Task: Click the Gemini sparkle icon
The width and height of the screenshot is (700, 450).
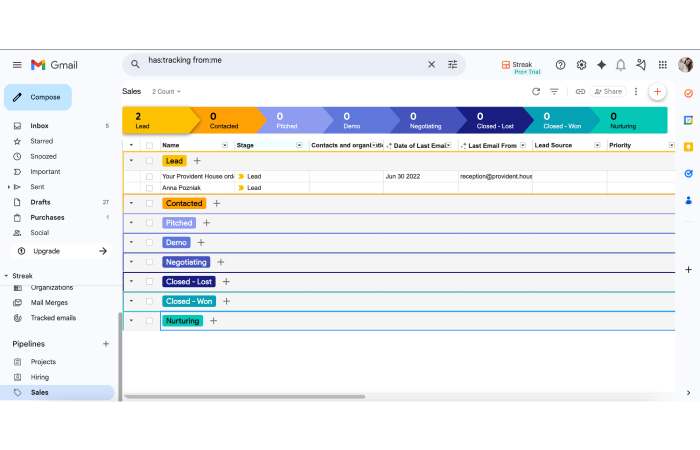Action: [x=601, y=65]
